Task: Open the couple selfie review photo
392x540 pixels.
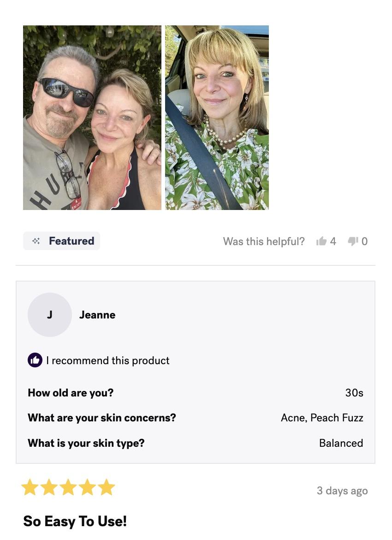Action: [92, 117]
